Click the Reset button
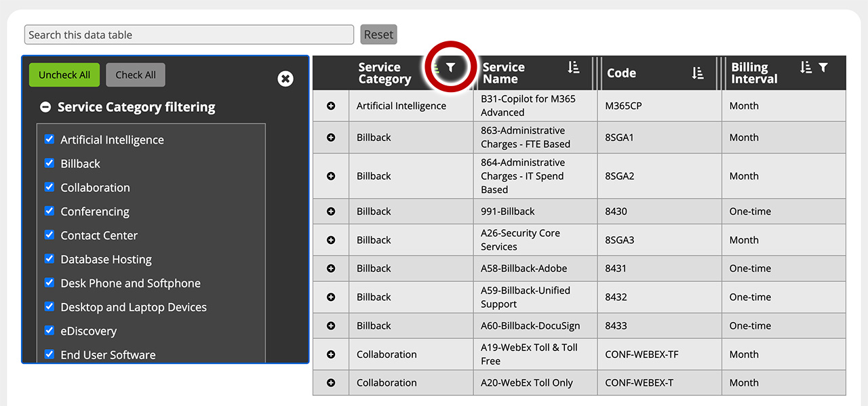 378,34
